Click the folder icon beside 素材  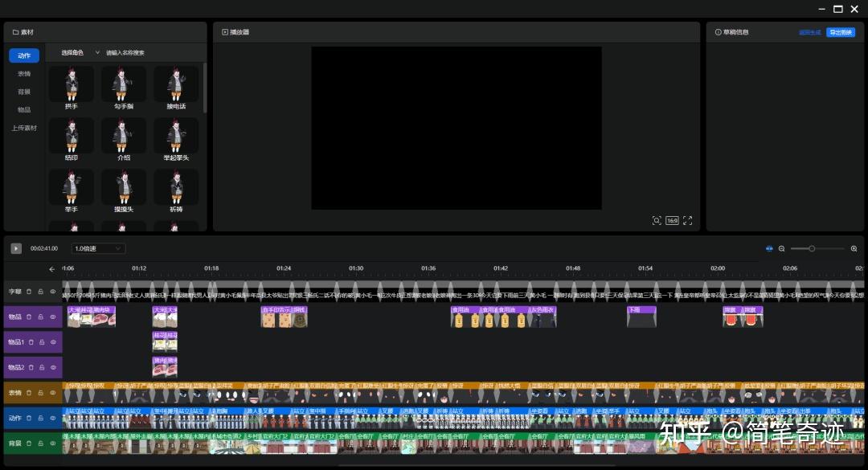[15, 32]
